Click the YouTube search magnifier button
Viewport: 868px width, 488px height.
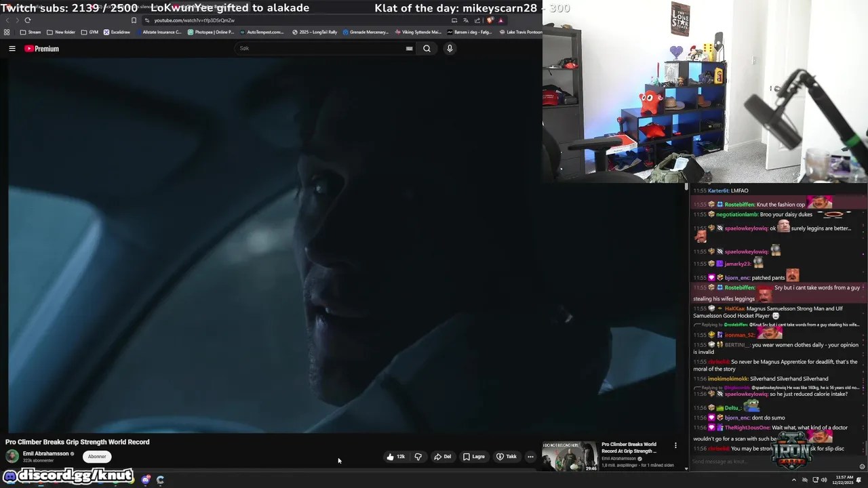pyautogui.click(x=427, y=49)
